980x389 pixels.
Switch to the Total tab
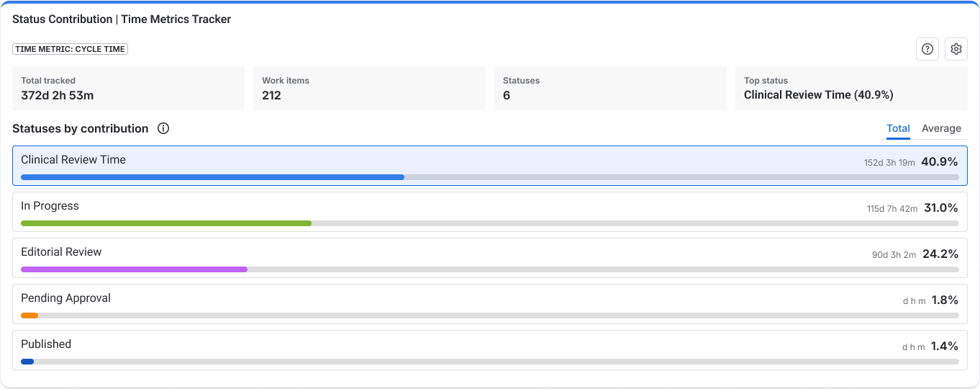point(898,128)
